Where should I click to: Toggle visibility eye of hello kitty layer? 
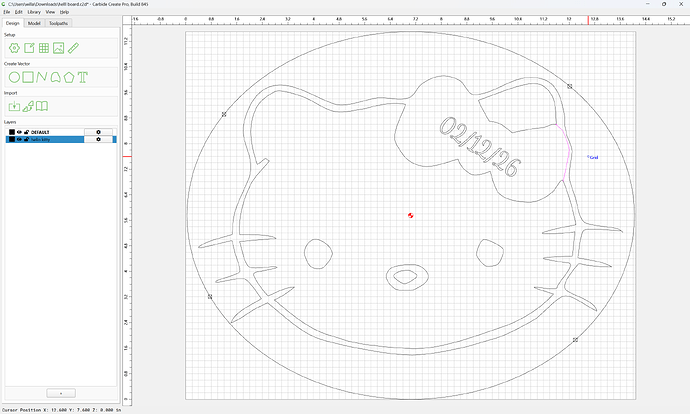point(19,139)
